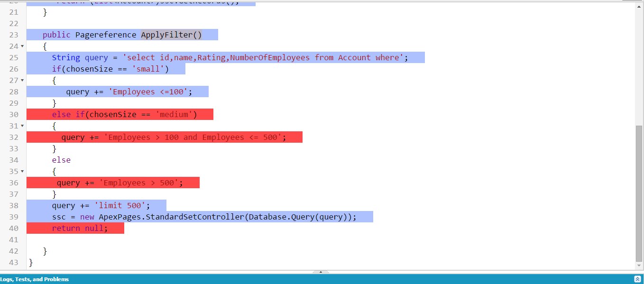The height and width of the screenshot is (284, 644).
Task: Click the red-highlighted query line 36
Action: [114, 183]
